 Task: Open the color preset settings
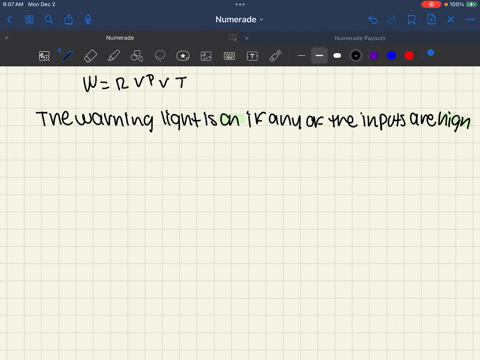[427, 55]
